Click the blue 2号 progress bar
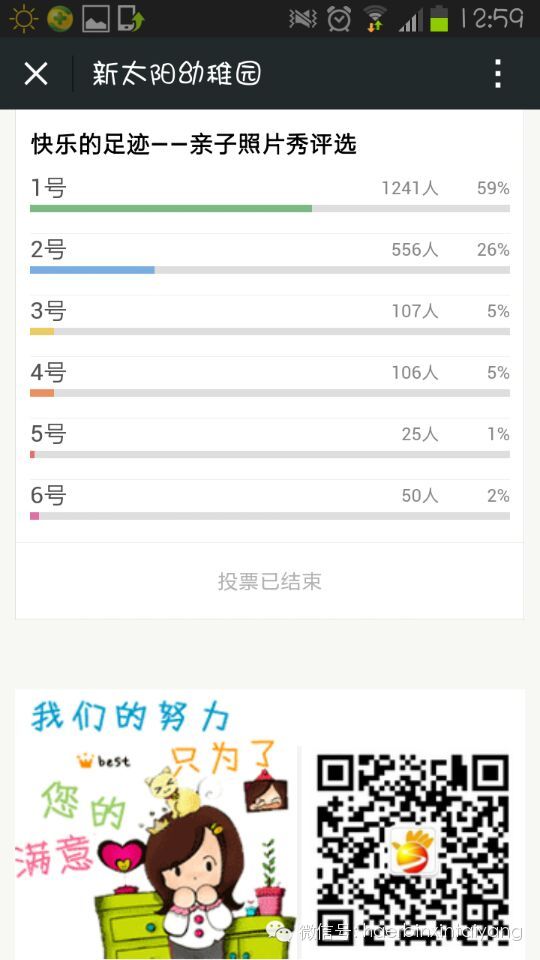 coord(92,270)
